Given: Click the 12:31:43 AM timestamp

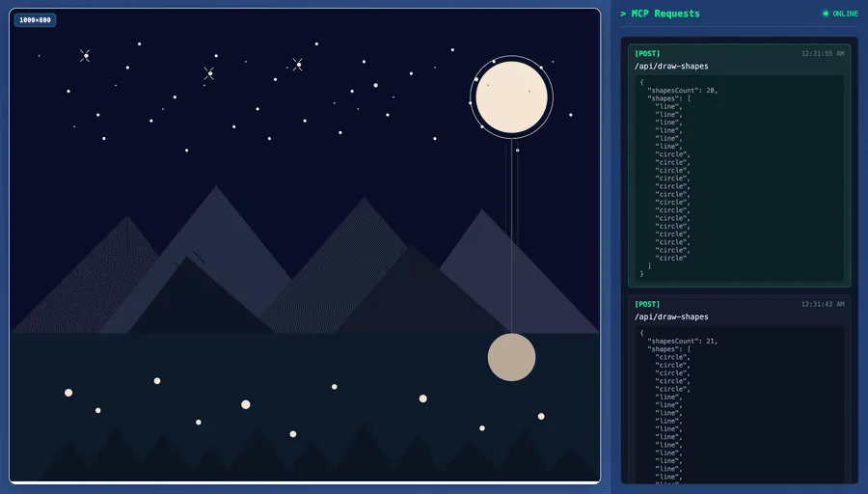Looking at the screenshot, I should click(823, 304).
